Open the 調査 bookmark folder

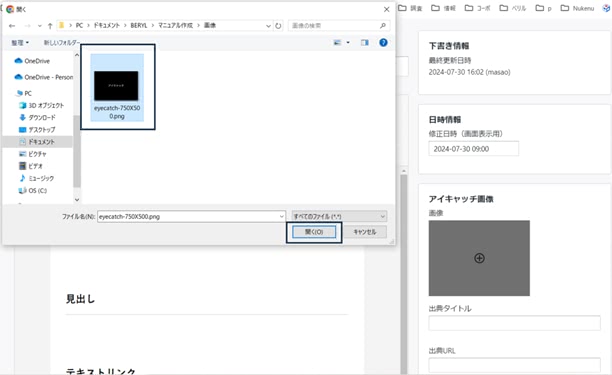(x=410, y=8)
